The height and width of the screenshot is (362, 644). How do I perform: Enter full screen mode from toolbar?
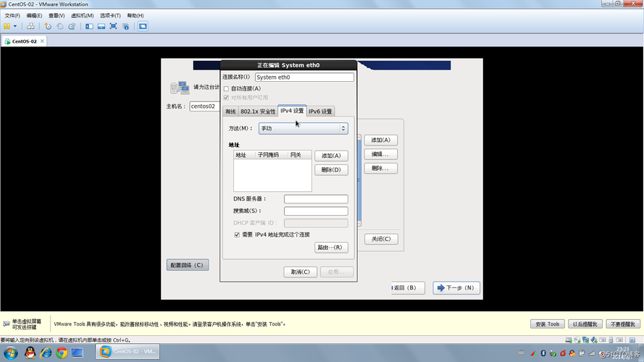coord(113,26)
